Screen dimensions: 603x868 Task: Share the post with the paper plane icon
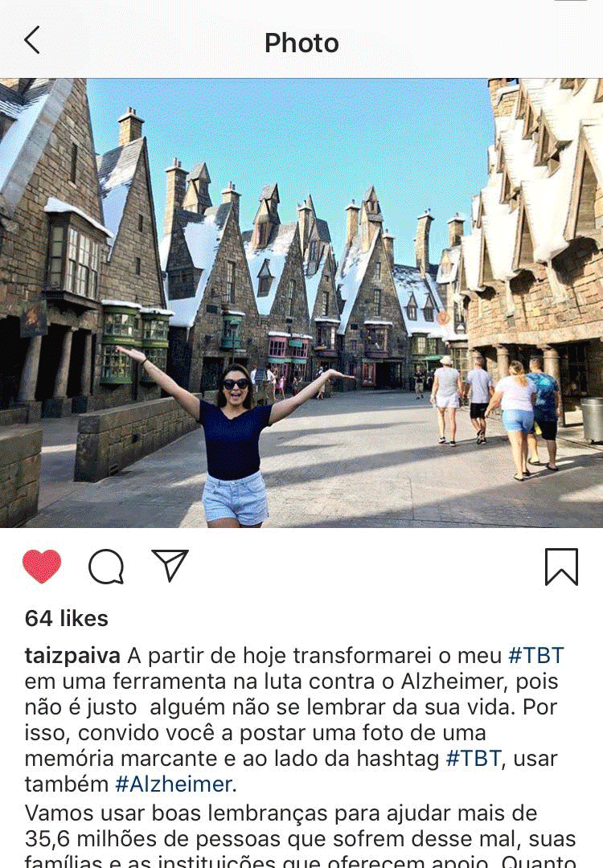[x=170, y=565]
